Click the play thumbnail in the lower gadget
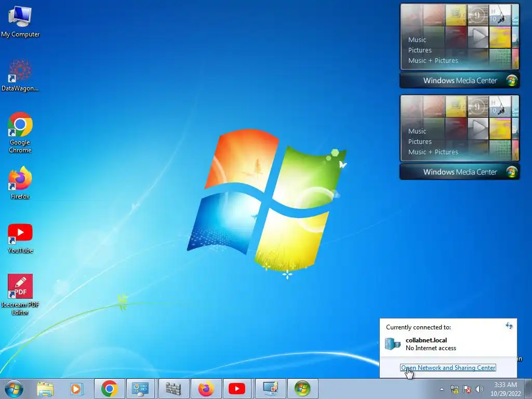 tap(478, 128)
